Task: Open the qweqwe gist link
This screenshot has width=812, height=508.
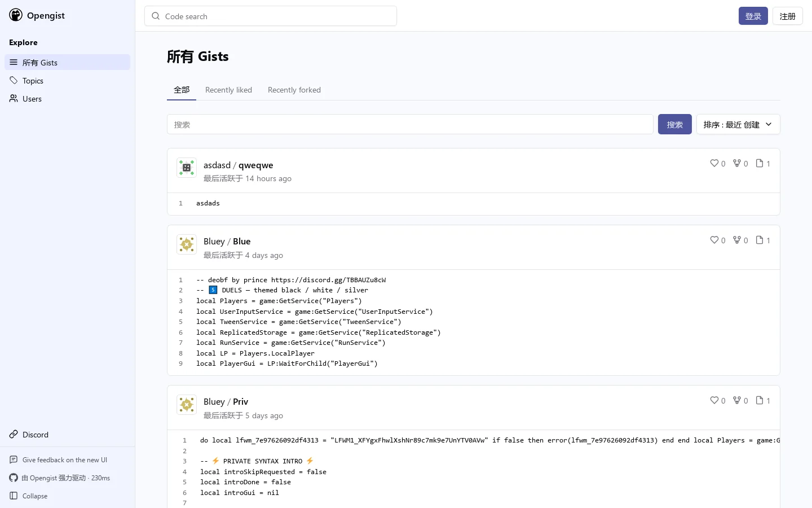Action: click(x=256, y=165)
